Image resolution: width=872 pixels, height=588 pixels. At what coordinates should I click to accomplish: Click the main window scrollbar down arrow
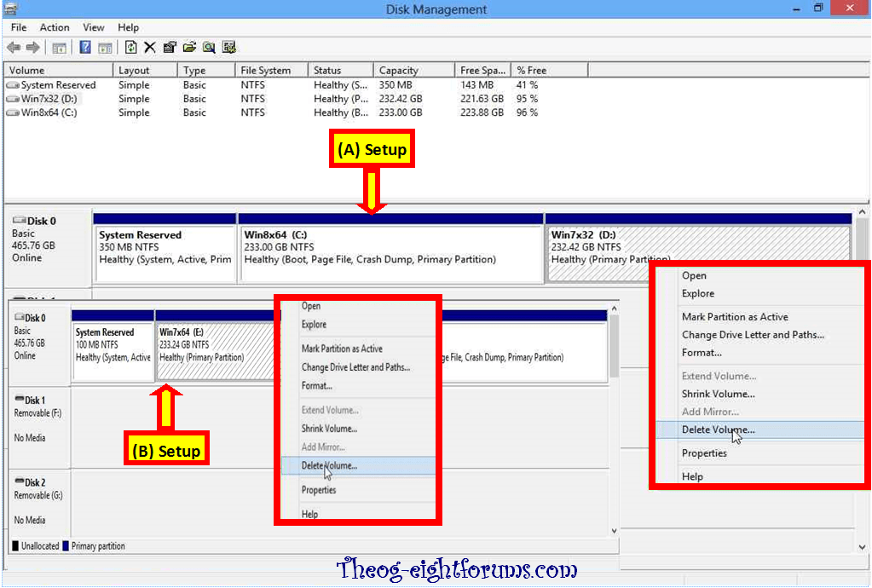(x=862, y=547)
